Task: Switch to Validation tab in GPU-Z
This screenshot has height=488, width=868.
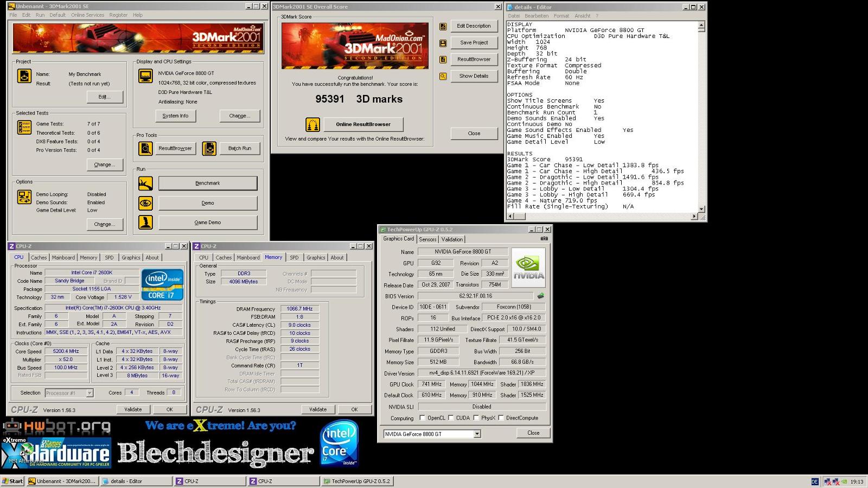Action: (452, 239)
